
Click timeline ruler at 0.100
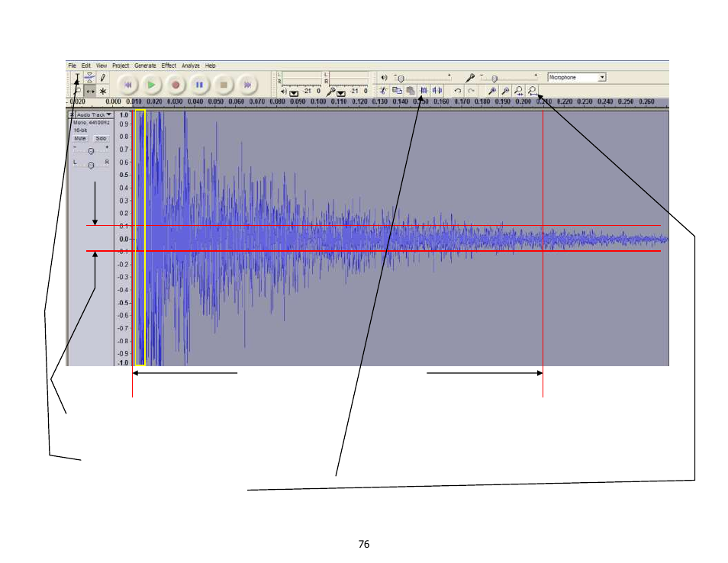click(318, 101)
